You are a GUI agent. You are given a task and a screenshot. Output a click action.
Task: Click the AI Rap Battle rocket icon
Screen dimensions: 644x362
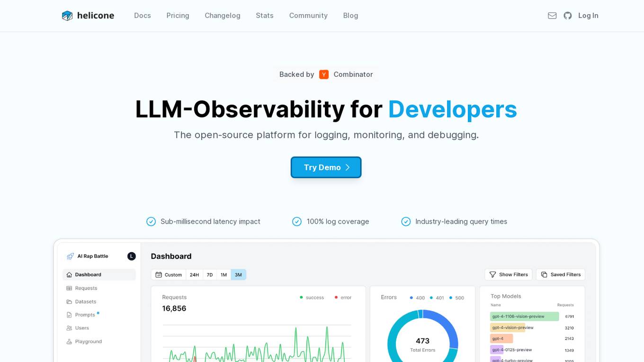(x=70, y=256)
